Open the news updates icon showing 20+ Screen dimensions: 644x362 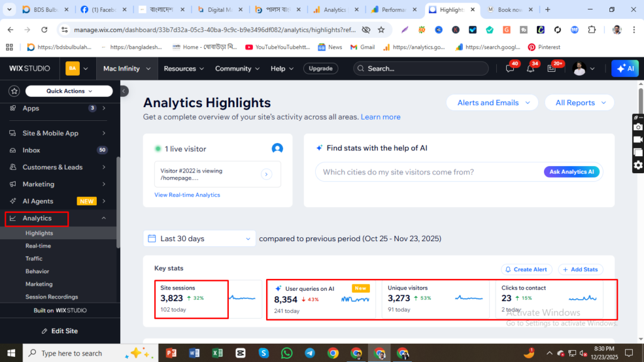552,69
